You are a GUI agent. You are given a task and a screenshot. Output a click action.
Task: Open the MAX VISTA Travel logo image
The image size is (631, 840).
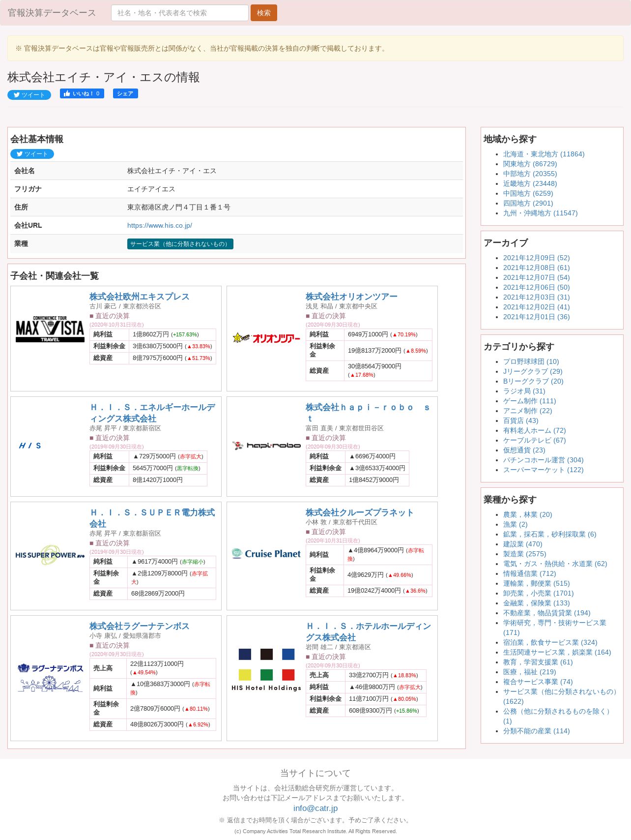[x=50, y=329]
